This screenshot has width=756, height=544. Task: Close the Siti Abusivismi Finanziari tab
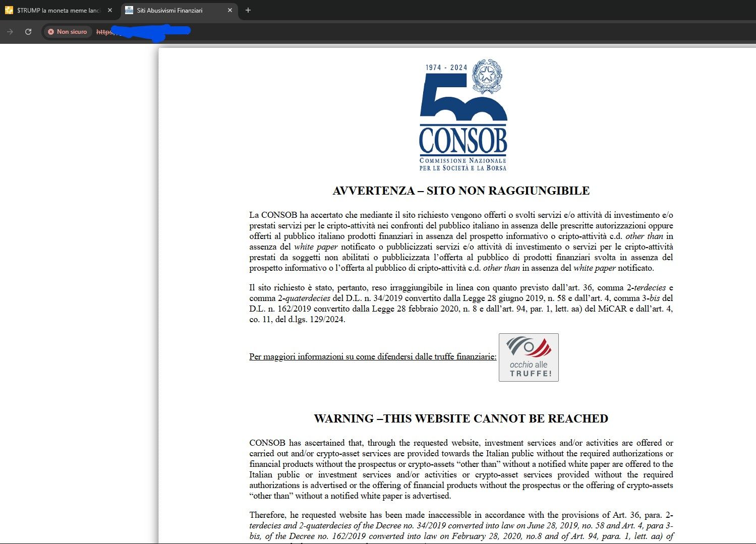pos(230,10)
